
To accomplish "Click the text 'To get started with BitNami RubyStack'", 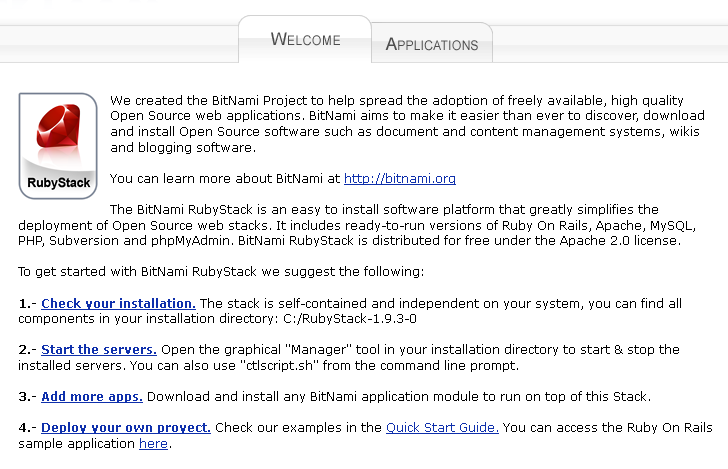I will [x=137, y=272].
